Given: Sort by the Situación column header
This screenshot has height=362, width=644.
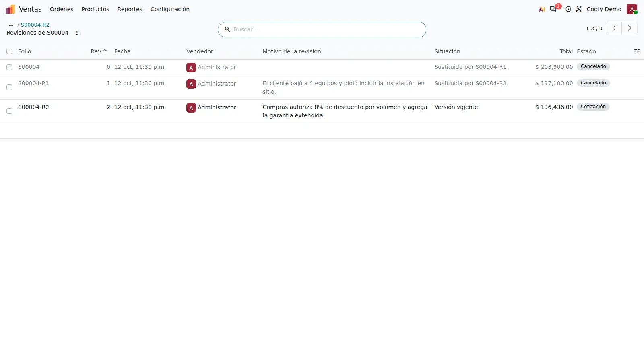Looking at the screenshot, I should 447,51.
